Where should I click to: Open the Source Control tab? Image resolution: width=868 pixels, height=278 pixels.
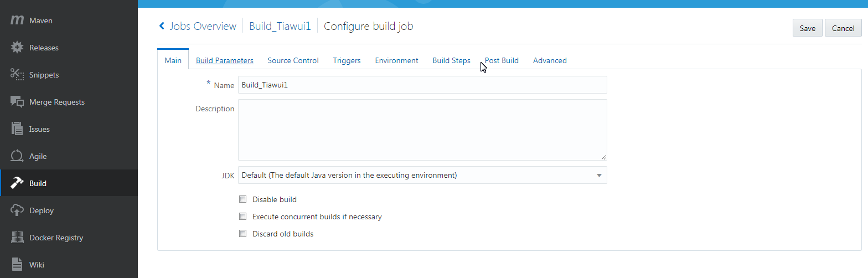pos(293,60)
